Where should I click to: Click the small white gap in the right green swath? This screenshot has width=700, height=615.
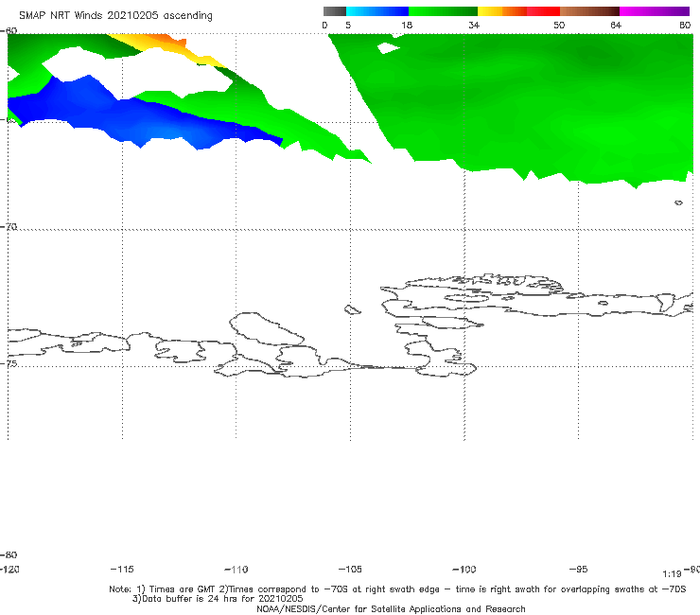click(x=388, y=48)
